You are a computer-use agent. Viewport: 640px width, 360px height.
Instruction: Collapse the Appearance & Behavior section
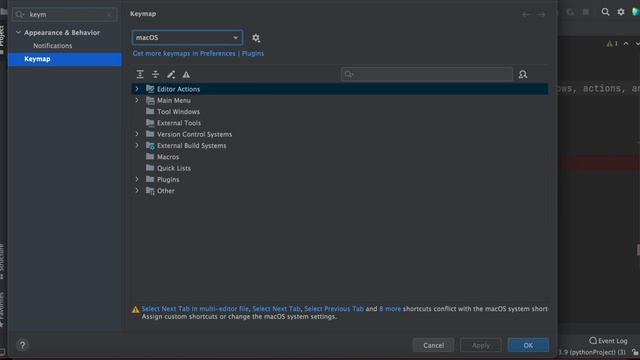click(x=18, y=32)
